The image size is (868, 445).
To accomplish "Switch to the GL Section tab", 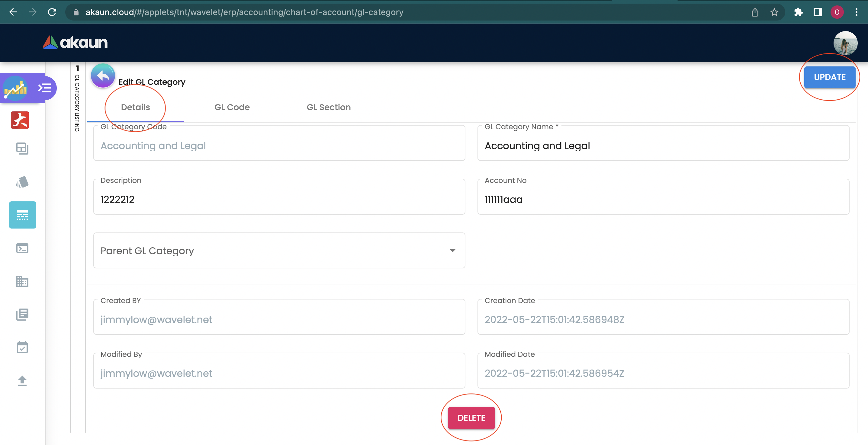I will 329,107.
